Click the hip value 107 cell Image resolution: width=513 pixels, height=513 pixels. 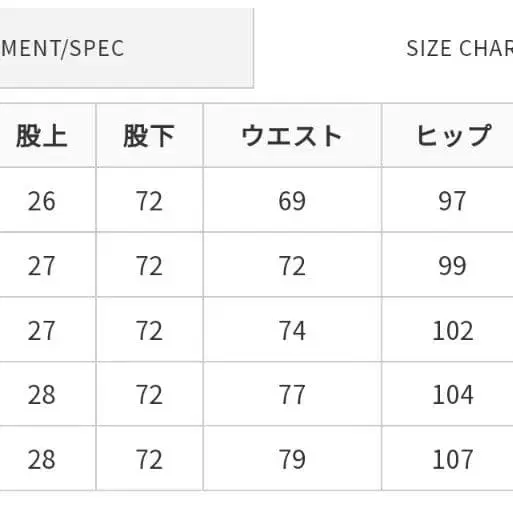[x=447, y=459]
